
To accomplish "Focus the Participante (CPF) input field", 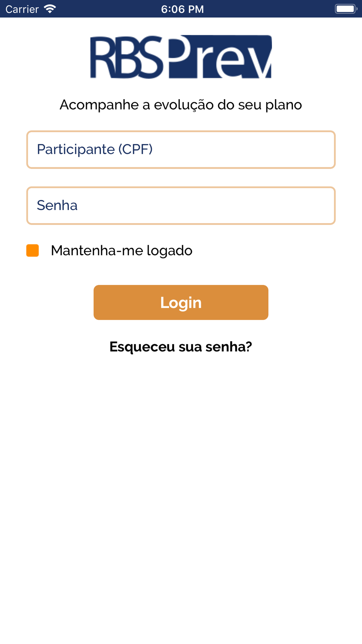I will (x=181, y=150).
